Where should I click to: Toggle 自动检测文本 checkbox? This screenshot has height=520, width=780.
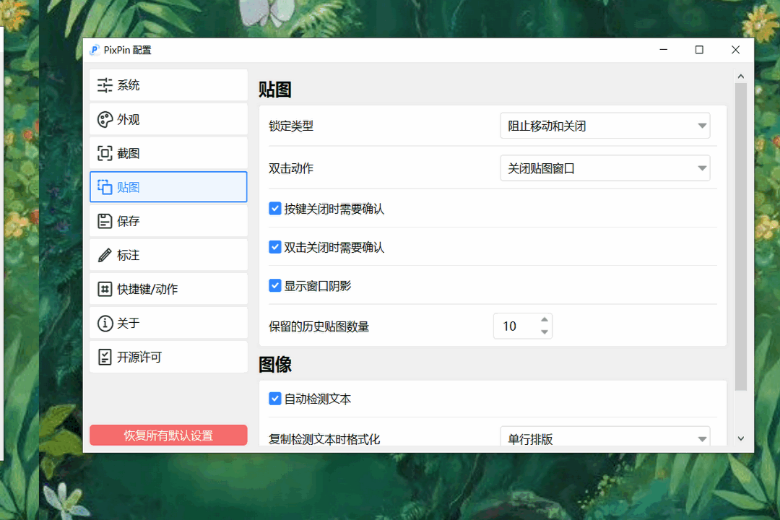point(275,399)
